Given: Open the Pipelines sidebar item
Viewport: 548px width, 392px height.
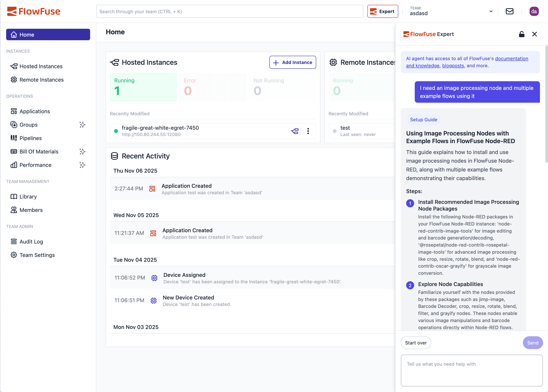Looking at the screenshot, I should coord(30,138).
